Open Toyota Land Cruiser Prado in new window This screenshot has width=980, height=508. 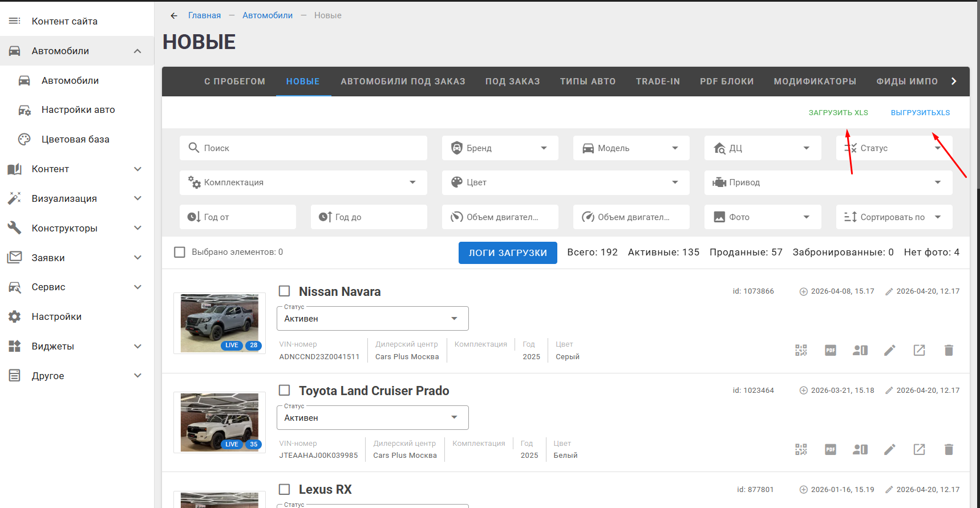[x=919, y=449]
